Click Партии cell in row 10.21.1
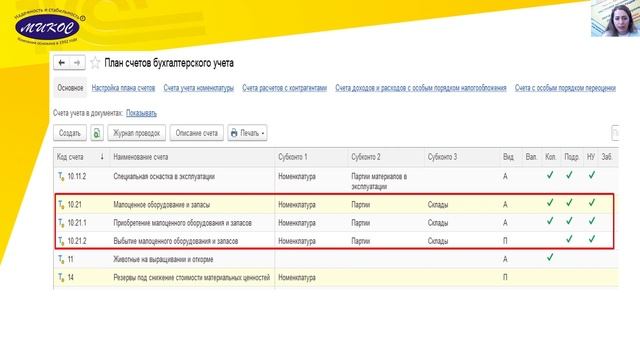640x360 pixels. tap(361, 223)
